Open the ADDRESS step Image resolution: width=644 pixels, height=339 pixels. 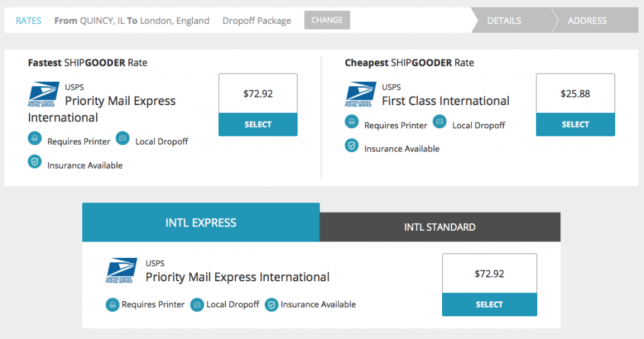[587, 21]
